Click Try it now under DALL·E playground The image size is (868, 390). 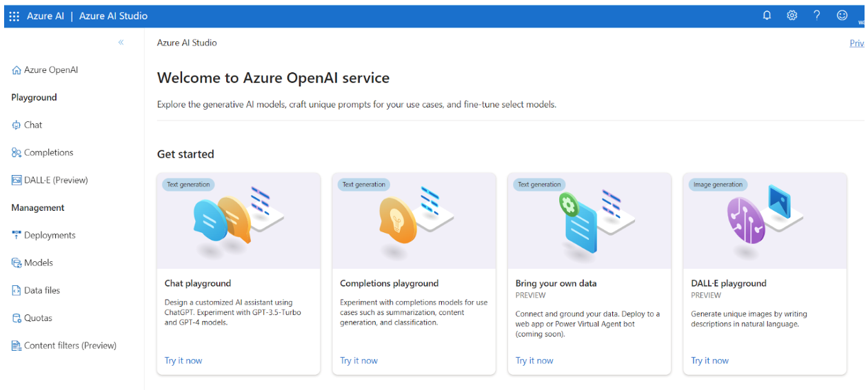[709, 360]
